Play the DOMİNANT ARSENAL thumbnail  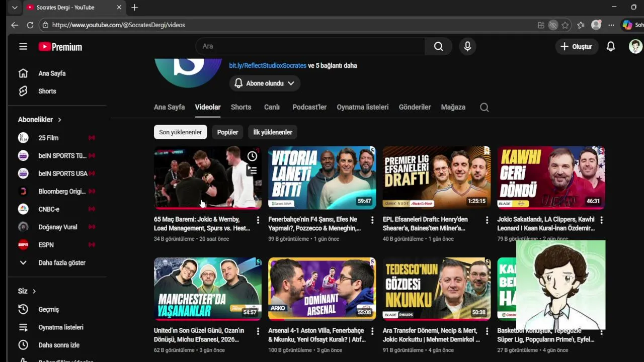click(x=322, y=289)
